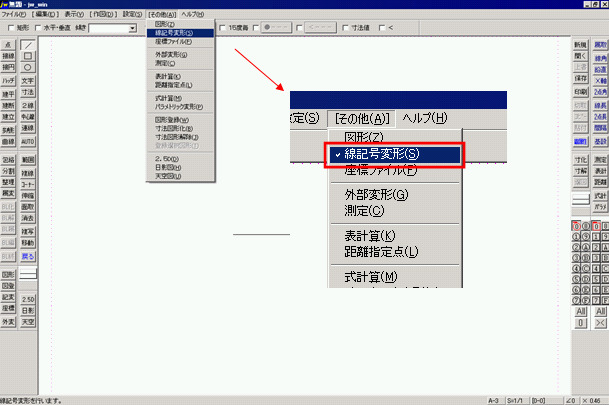
Task: Select the circle (○) drawing tool
Action: [x=28, y=68]
